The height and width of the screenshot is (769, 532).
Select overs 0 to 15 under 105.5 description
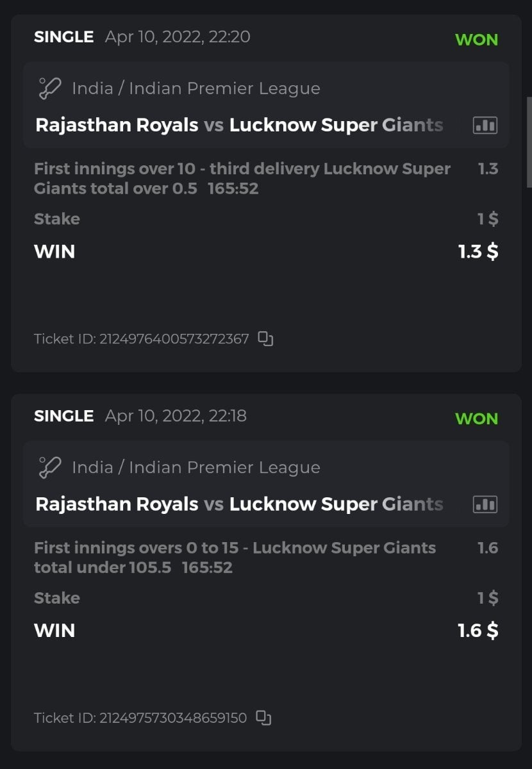(235, 558)
